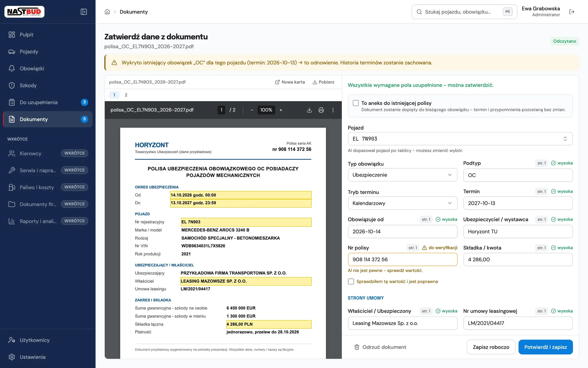Go to home breadcrumb icon
This screenshot has width=588, height=368.
107,12
